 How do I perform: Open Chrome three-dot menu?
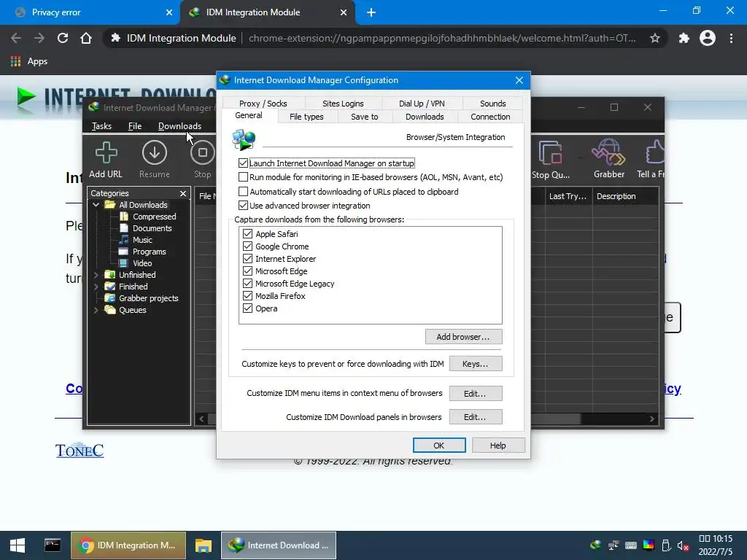731,38
